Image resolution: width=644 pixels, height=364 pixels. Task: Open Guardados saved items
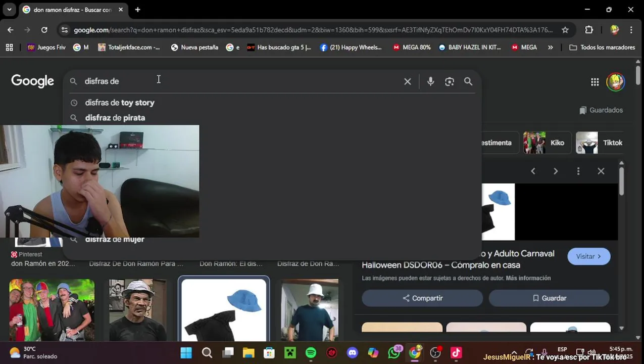coord(601,110)
